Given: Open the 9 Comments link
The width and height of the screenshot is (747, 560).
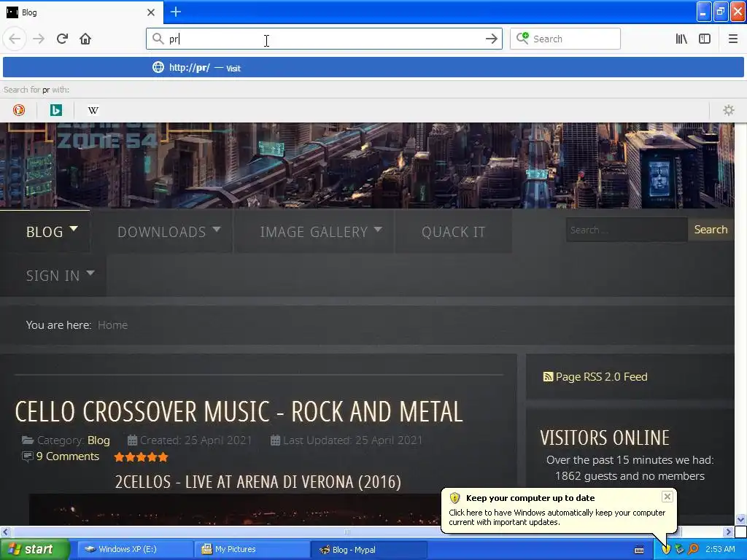Looking at the screenshot, I should [x=68, y=456].
